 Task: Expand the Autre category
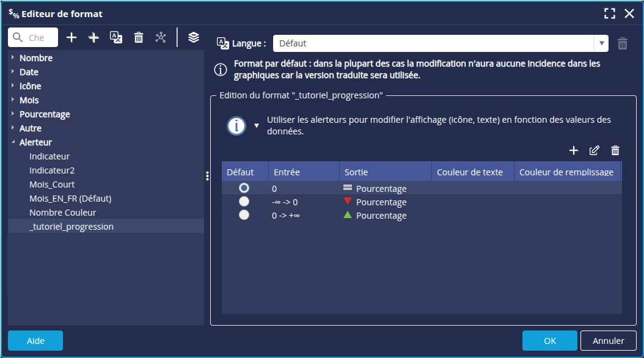tap(13, 128)
